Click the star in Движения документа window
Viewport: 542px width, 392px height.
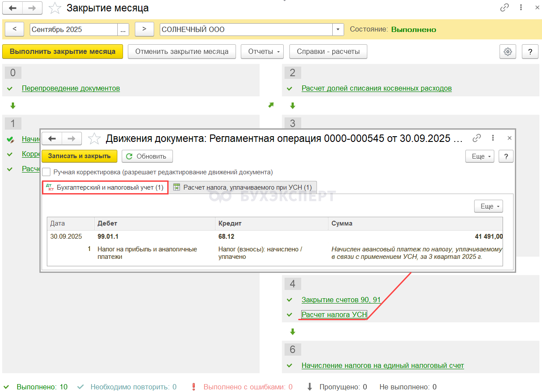[x=94, y=139]
